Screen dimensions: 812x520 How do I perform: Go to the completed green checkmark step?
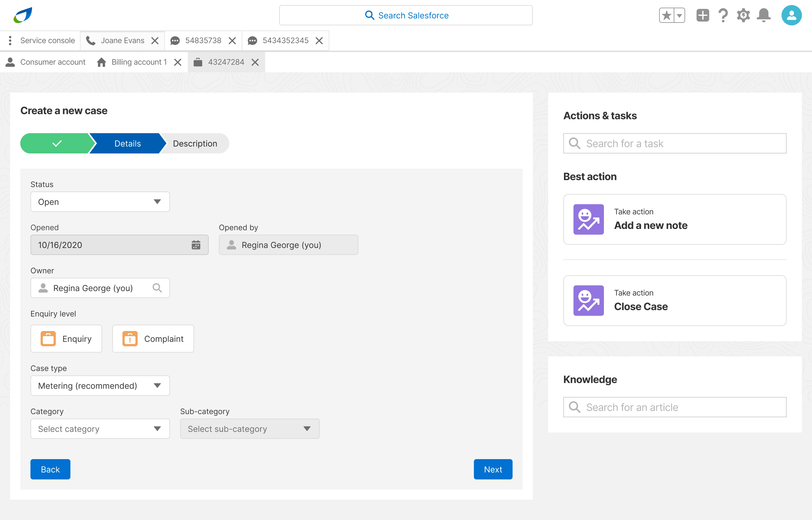click(x=57, y=144)
